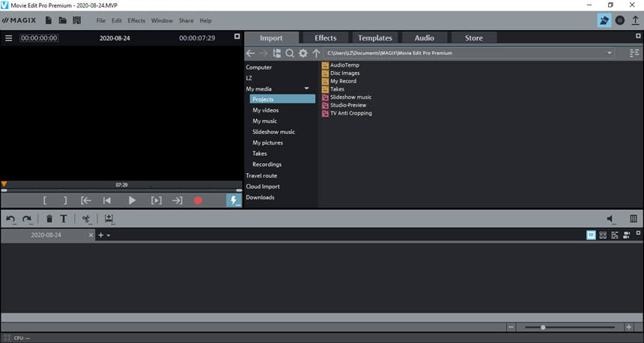Set the range out-point bracket
The height and width of the screenshot is (343, 644).
coord(65,201)
